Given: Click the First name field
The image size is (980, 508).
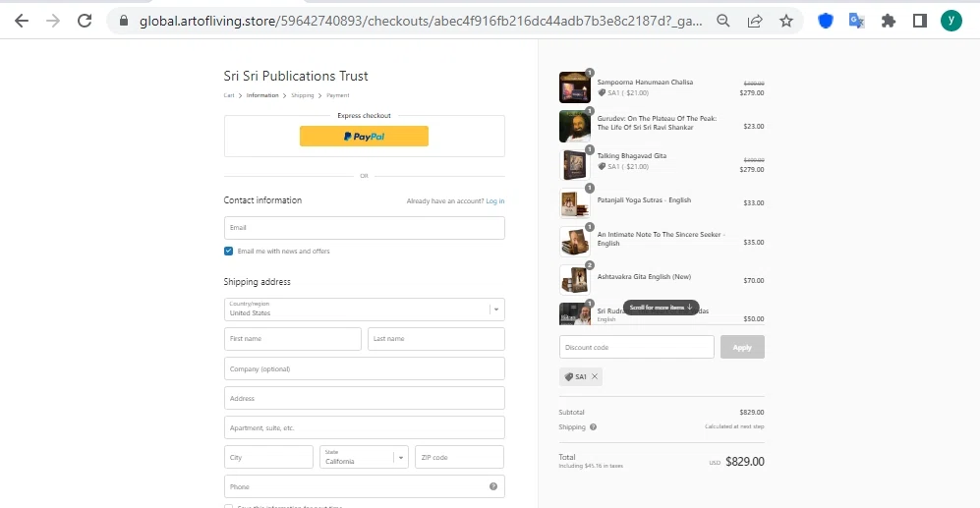Looking at the screenshot, I should pos(293,339).
